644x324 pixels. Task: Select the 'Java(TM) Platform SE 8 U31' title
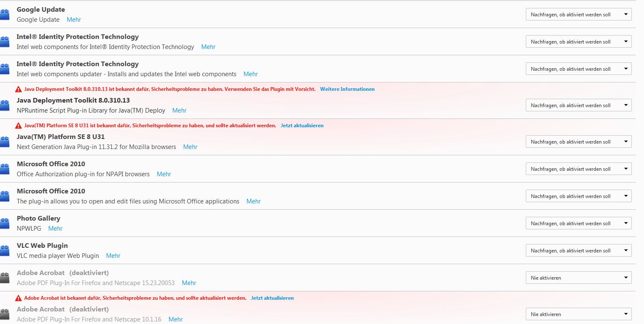point(61,137)
